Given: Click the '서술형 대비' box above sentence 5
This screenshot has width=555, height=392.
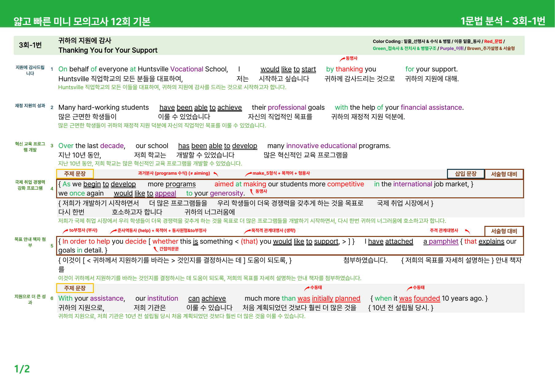Looking at the screenshot, I should click(504, 231).
